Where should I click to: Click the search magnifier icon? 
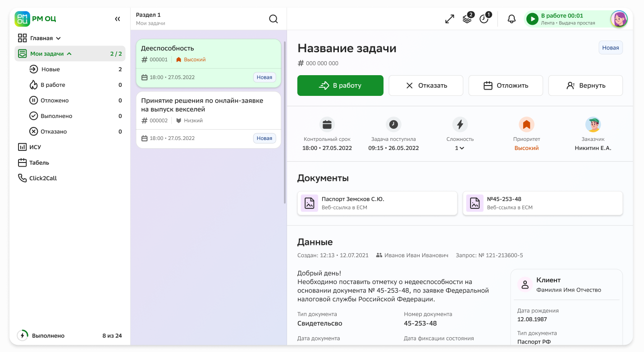pos(273,19)
